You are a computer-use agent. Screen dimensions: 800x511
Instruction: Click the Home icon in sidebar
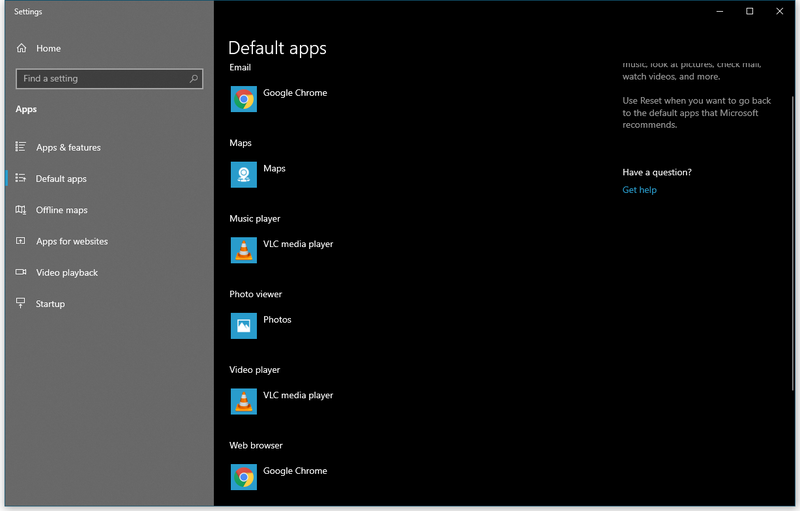21,48
